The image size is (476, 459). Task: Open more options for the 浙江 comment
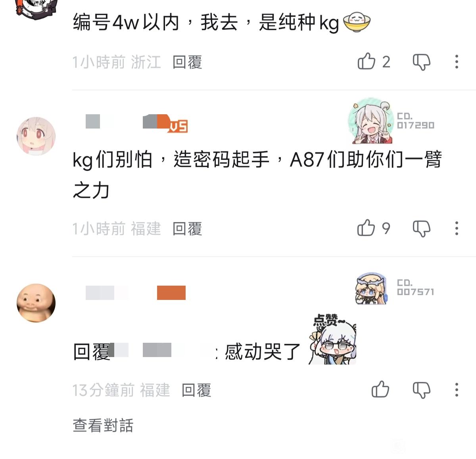[457, 61]
